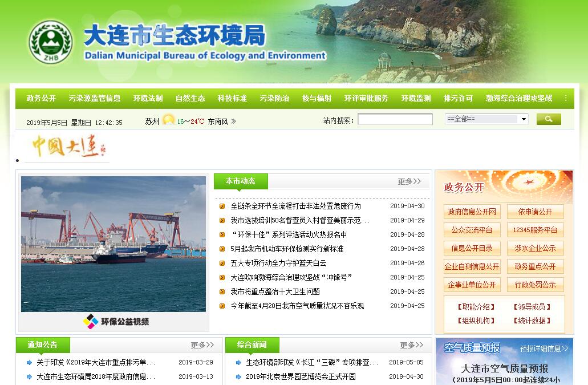
Task: Click arrow icon beside 生态环境部印发《长江 news
Action: click(238, 363)
